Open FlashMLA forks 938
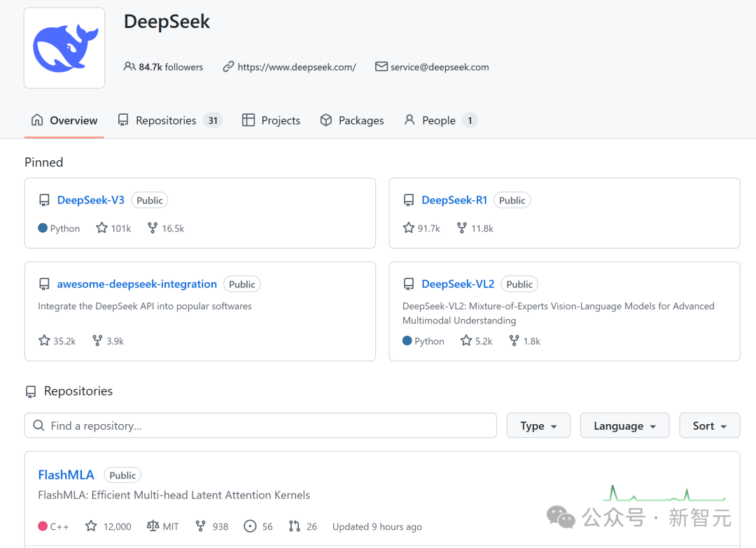756x548 pixels. [x=211, y=526]
